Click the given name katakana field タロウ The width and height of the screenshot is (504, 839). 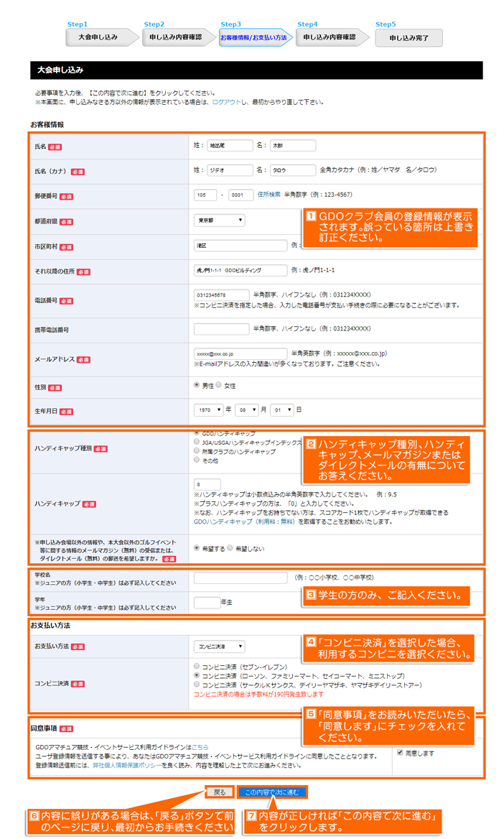(x=293, y=170)
